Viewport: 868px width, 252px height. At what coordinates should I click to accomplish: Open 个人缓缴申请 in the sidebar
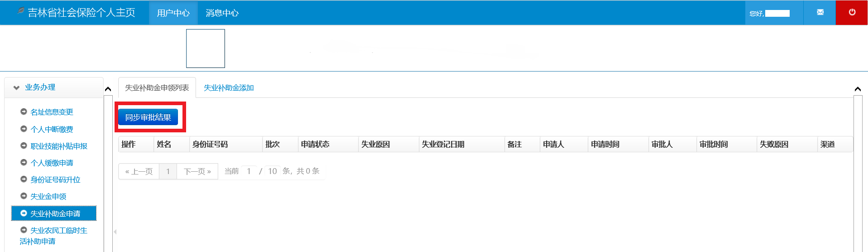52,163
